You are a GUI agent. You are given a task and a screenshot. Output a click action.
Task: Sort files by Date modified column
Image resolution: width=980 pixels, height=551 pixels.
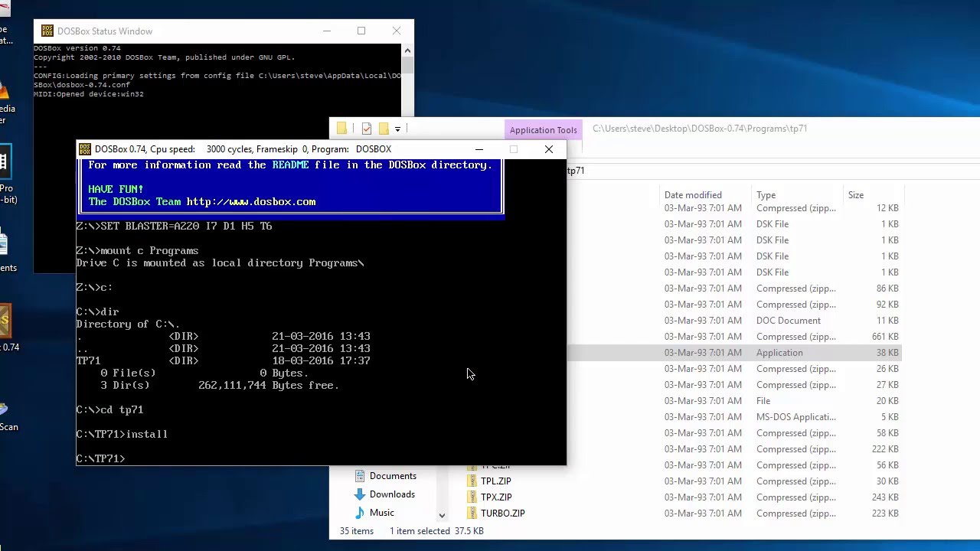pyautogui.click(x=693, y=195)
